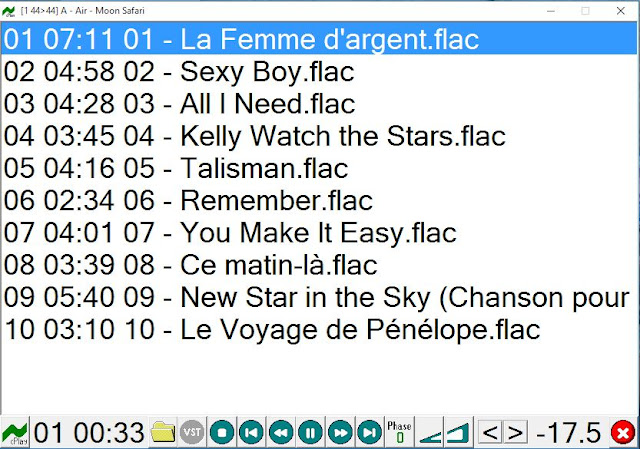The height and width of the screenshot is (449, 640).
Task: Click the red X exit button
Action: click(623, 433)
